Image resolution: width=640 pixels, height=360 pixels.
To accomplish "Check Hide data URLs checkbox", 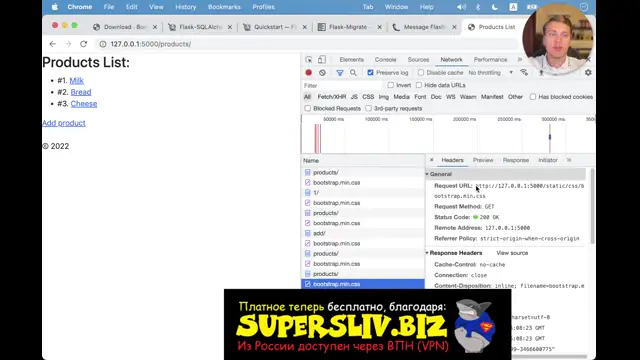I will (x=419, y=85).
